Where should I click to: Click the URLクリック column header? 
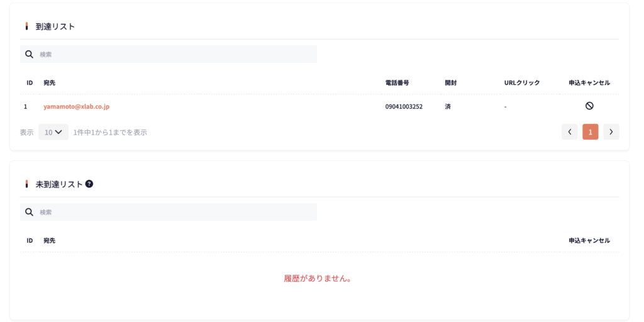click(x=521, y=83)
